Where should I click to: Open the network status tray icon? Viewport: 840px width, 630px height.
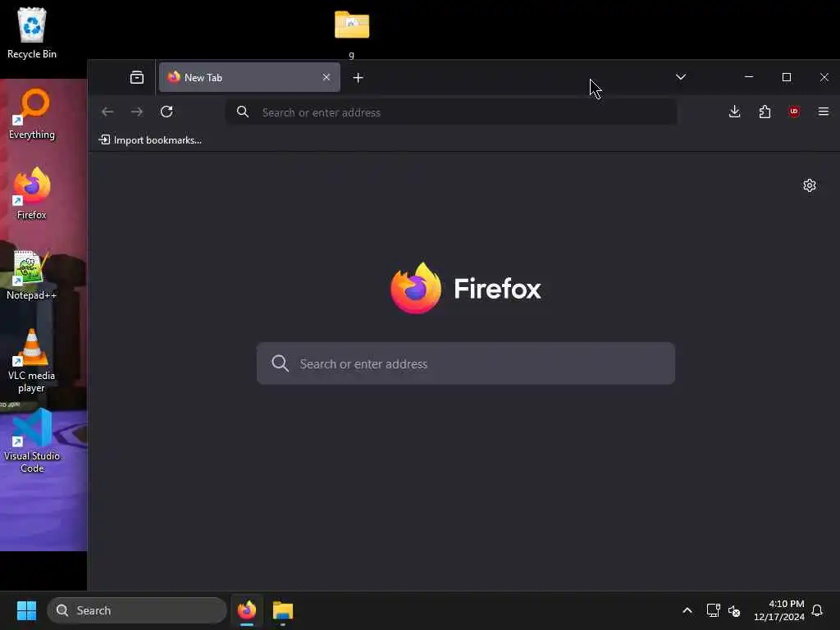click(x=713, y=610)
